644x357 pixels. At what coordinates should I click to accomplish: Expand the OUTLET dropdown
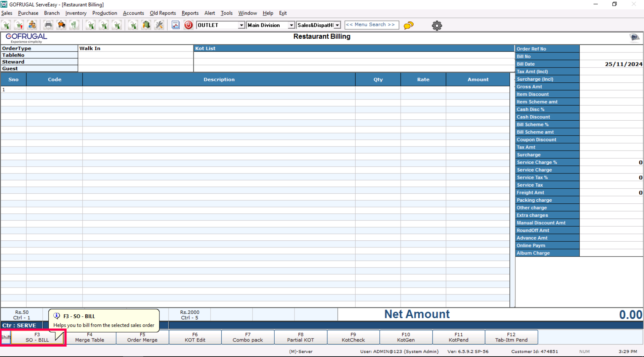click(241, 25)
